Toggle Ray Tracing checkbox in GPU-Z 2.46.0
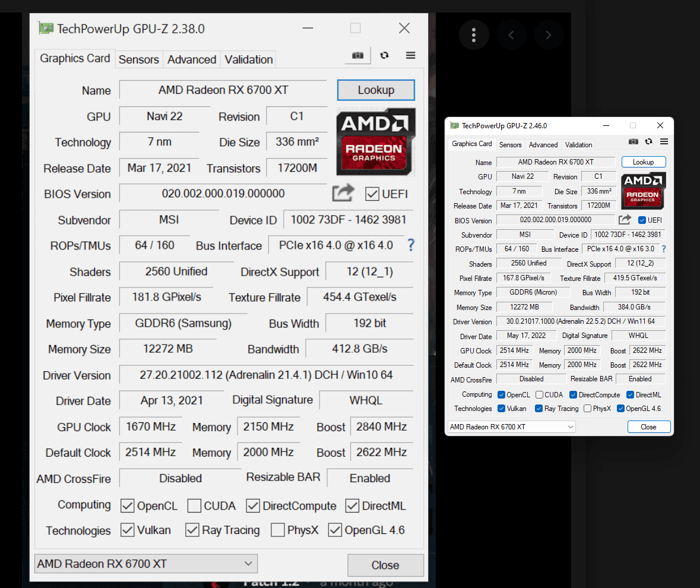Viewport: 700px width, 588px height. (x=539, y=409)
